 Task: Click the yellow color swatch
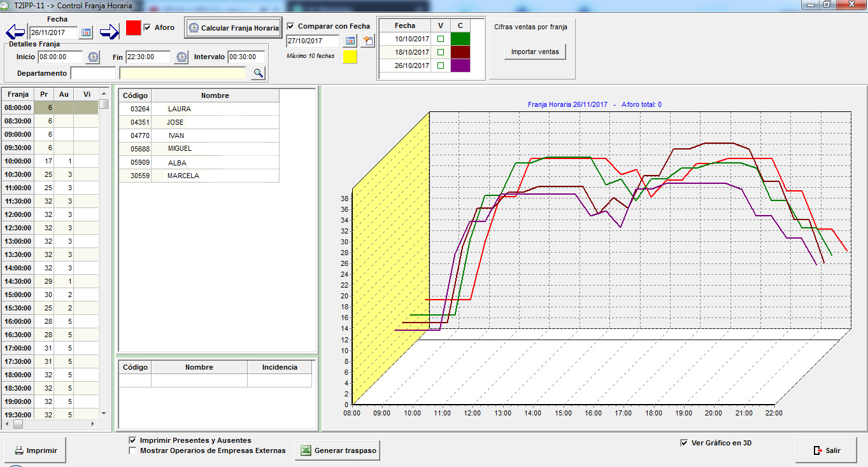tap(350, 57)
